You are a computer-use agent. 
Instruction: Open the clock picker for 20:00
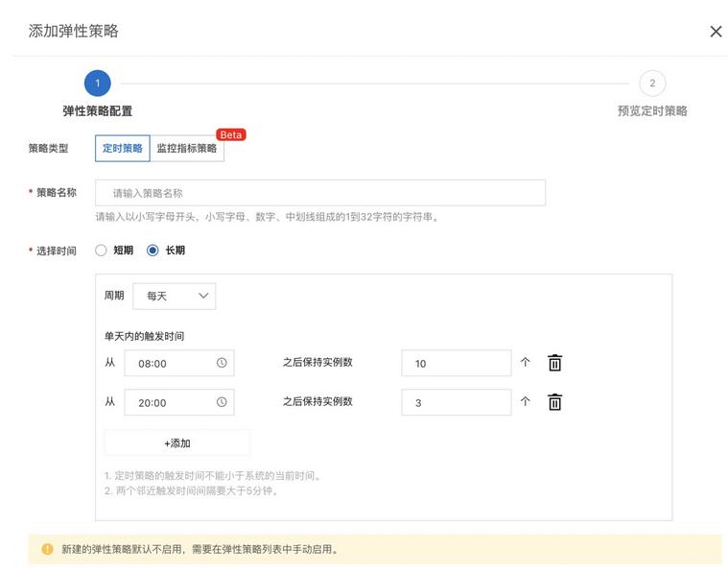[222, 402]
